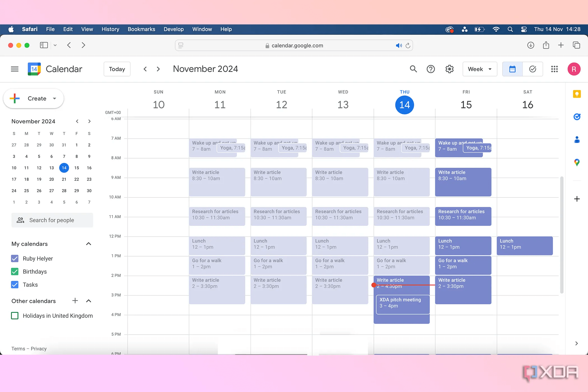The width and height of the screenshot is (588, 392).
Task: Open the Safari File menu
Action: click(50, 29)
